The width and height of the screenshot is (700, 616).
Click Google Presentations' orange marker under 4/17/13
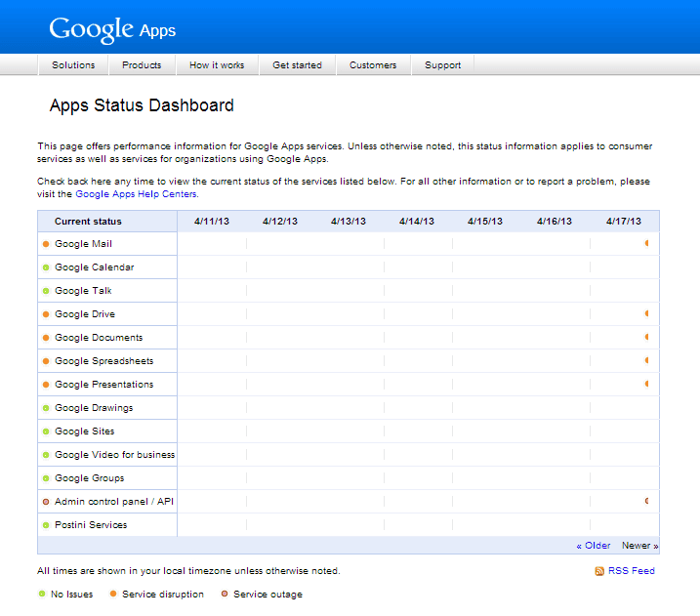tap(646, 384)
